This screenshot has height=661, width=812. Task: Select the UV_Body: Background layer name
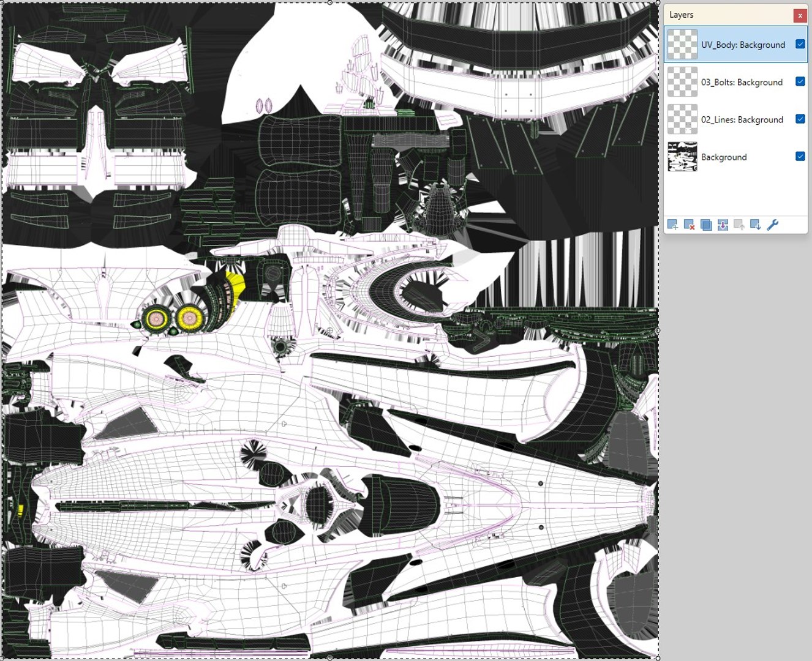(x=743, y=45)
